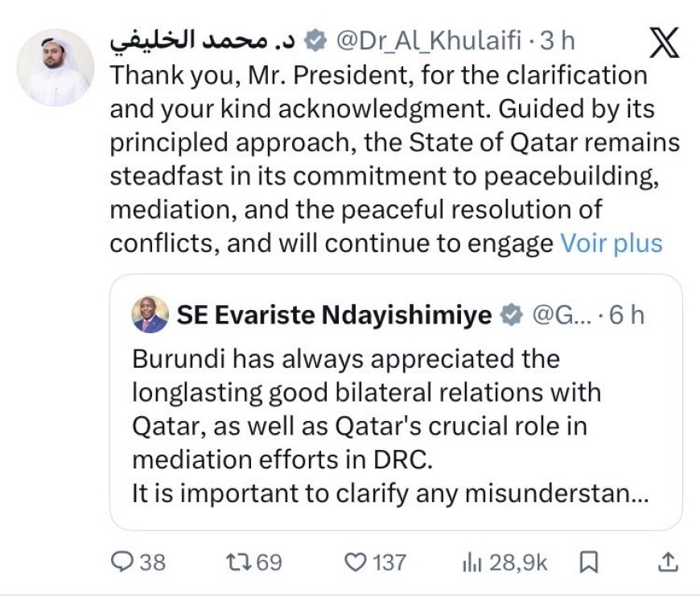The image size is (700, 602).
Task: Open Dr. Al Khulaifi's profile picture
Action: coord(56,68)
